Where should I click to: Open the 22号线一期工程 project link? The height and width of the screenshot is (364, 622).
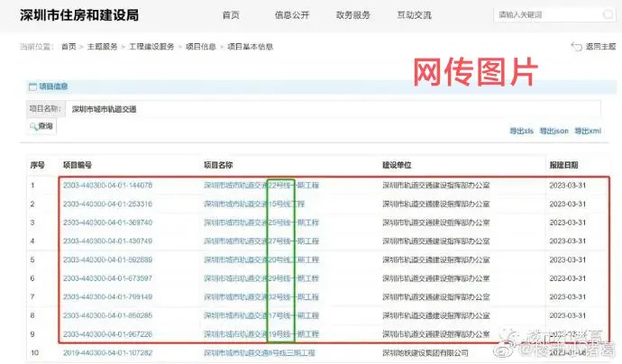(261, 186)
